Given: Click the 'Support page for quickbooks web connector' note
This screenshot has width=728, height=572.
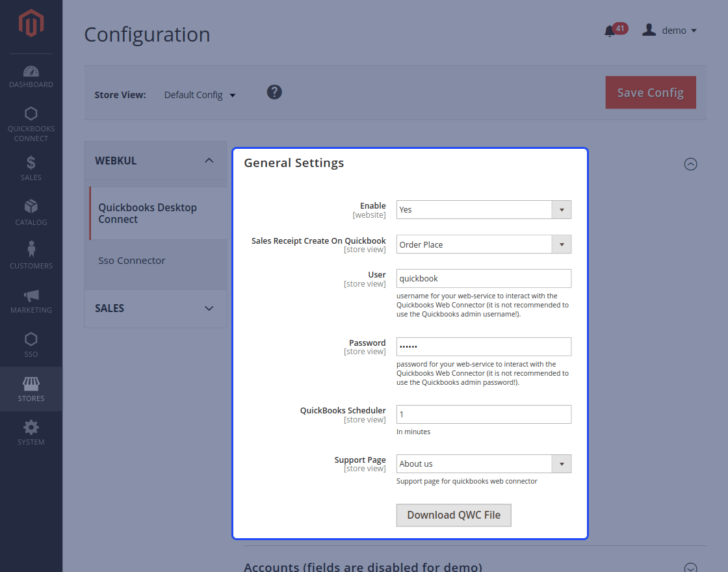Looking at the screenshot, I should [x=467, y=482].
